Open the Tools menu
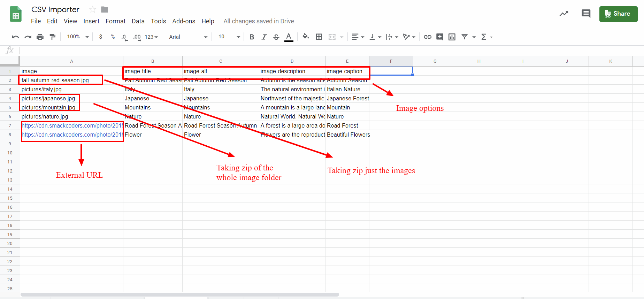The image size is (644, 299). click(x=158, y=21)
